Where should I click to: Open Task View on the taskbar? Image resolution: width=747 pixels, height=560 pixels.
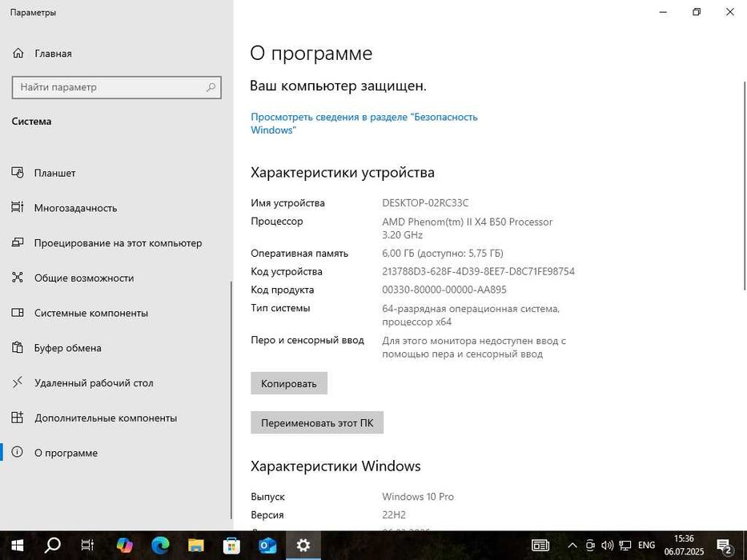click(x=87, y=546)
